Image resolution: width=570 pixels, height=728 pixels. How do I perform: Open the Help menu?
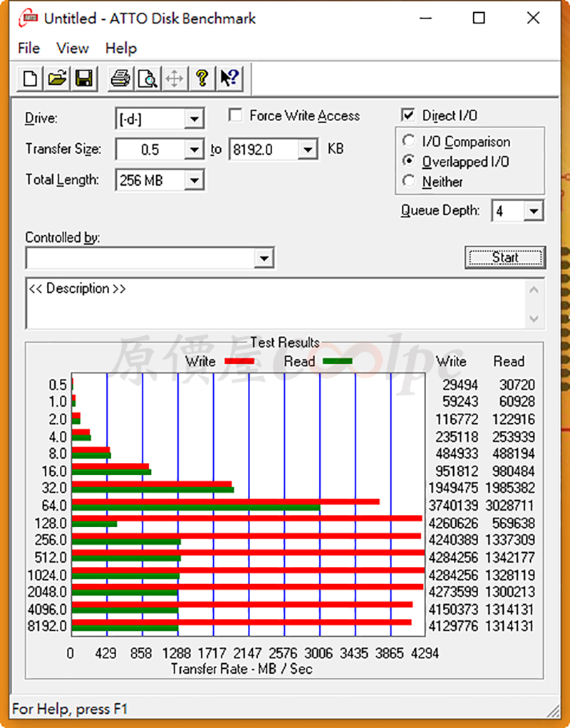tap(121, 48)
